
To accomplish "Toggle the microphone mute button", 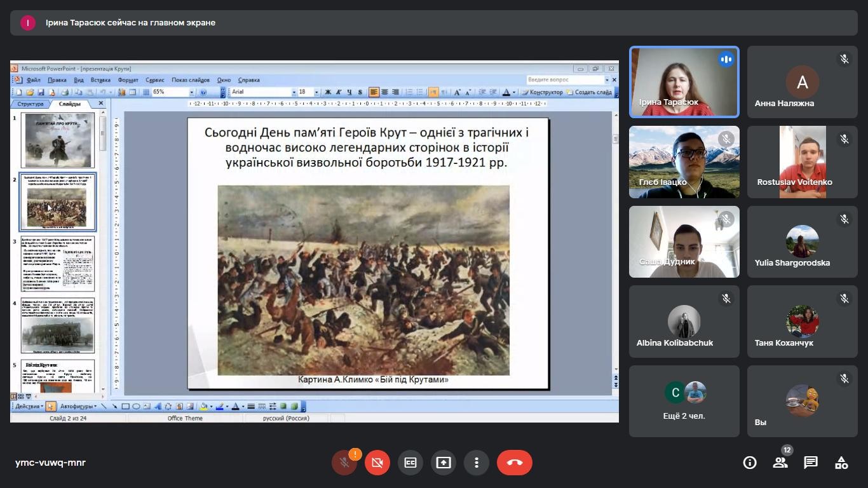I will pos(344,463).
